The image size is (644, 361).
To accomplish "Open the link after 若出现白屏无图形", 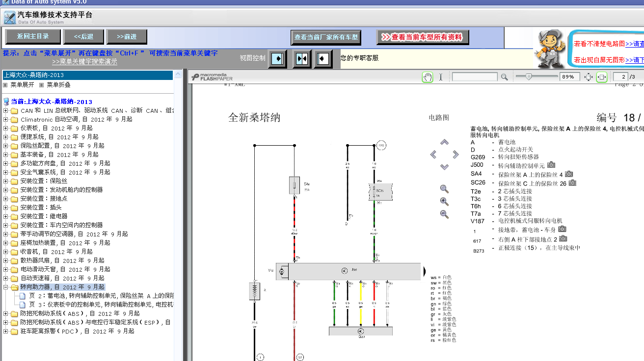I will tap(635, 60).
